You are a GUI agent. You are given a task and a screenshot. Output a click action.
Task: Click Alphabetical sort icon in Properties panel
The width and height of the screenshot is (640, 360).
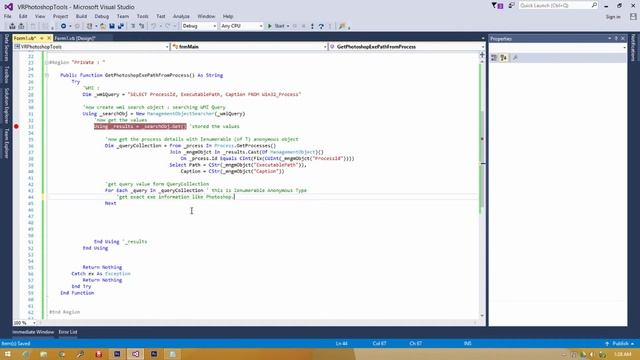click(x=504, y=58)
